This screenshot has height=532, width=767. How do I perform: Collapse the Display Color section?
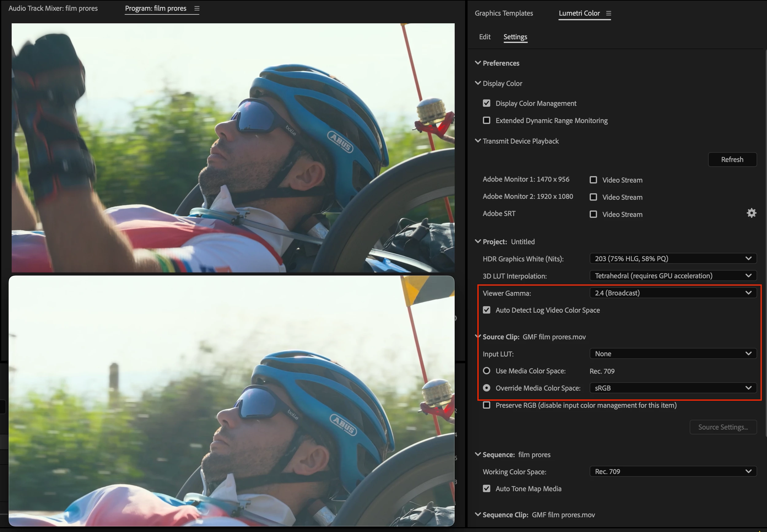click(x=478, y=83)
